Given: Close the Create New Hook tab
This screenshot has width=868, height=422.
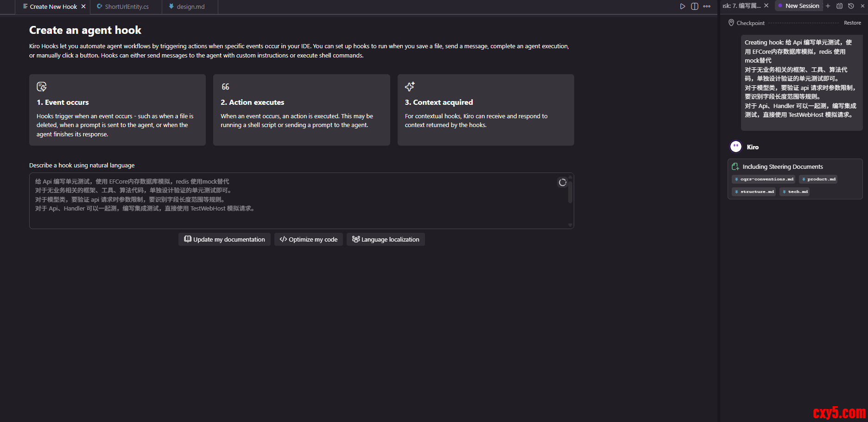Looking at the screenshot, I should click(x=83, y=6).
